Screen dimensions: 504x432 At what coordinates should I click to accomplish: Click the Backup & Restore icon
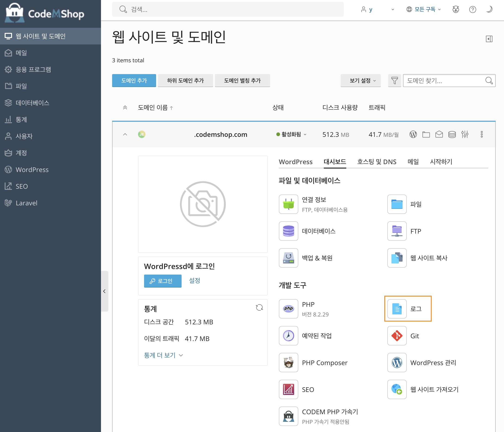[x=289, y=258]
